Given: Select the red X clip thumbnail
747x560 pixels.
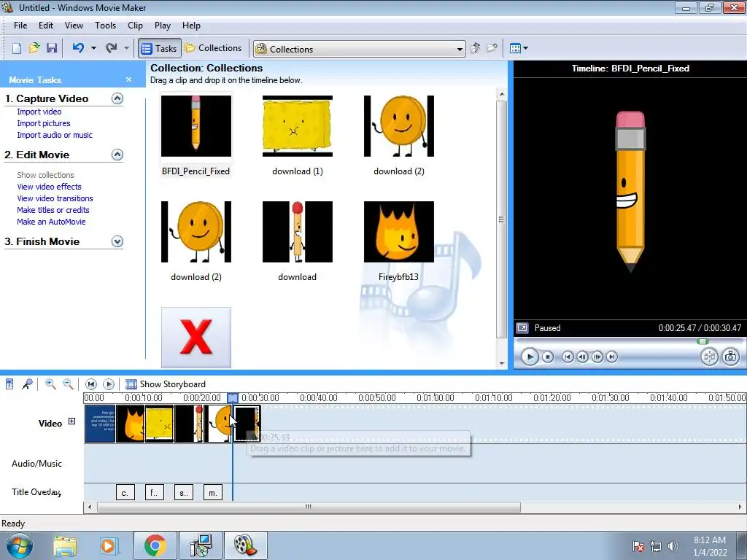Looking at the screenshot, I should [x=196, y=338].
